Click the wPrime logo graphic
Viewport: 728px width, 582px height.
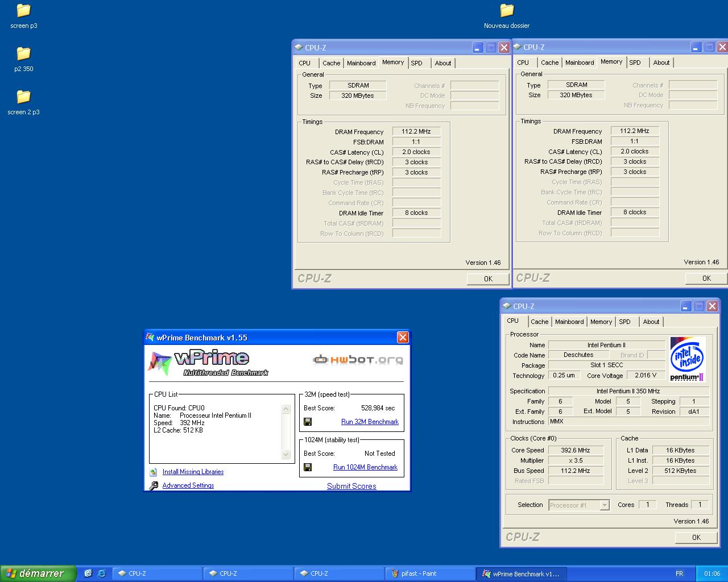208,363
